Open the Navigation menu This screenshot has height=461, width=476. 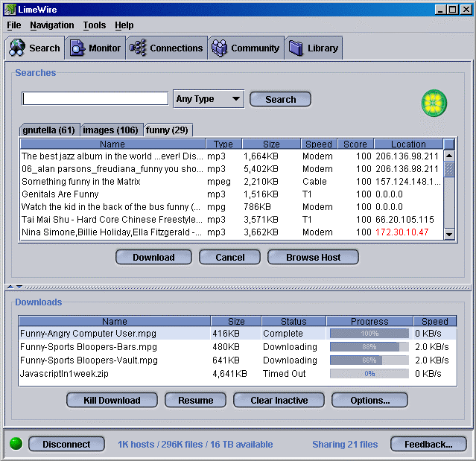click(51, 25)
